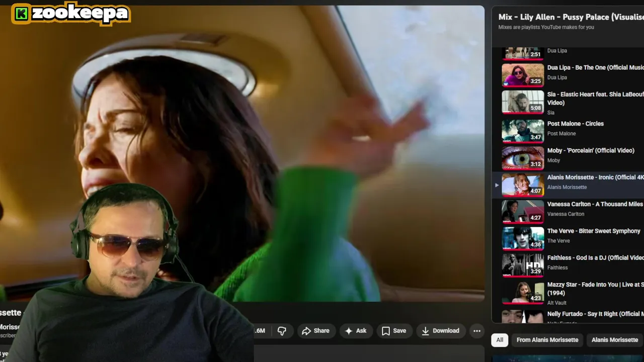This screenshot has width=644, height=362.
Task: Open Sia Elastic Heart thumbnail
Action: point(523,102)
